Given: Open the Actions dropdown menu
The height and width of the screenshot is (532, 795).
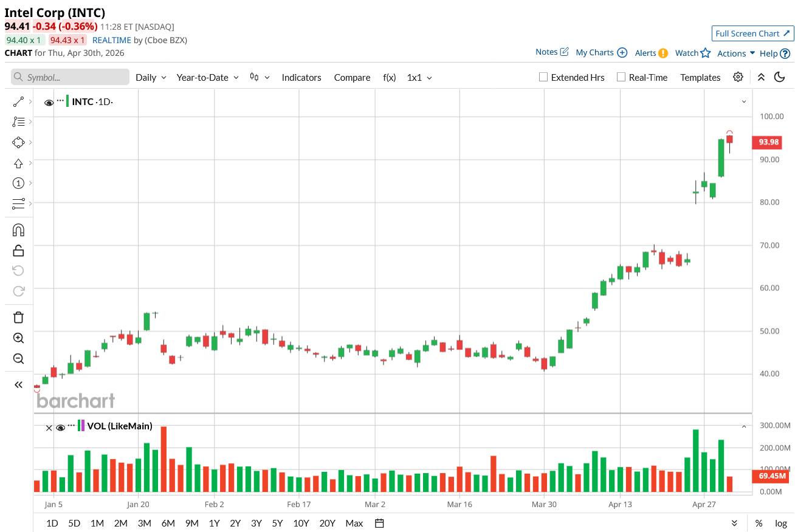Looking at the screenshot, I should (736, 53).
